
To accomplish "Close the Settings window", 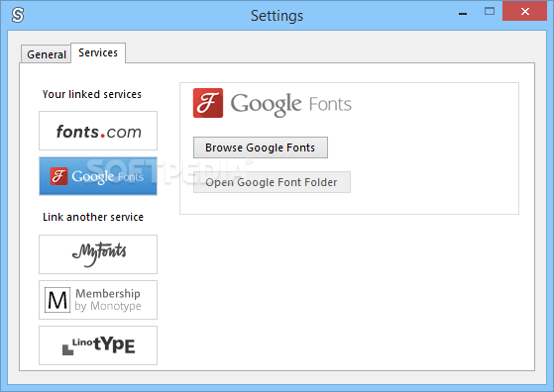I will point(524,11).
